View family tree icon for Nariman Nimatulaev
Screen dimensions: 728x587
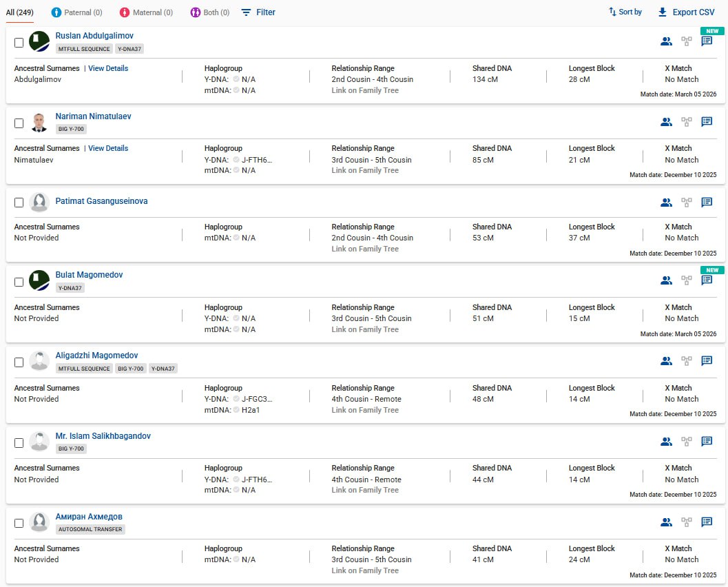coord(686,122)
